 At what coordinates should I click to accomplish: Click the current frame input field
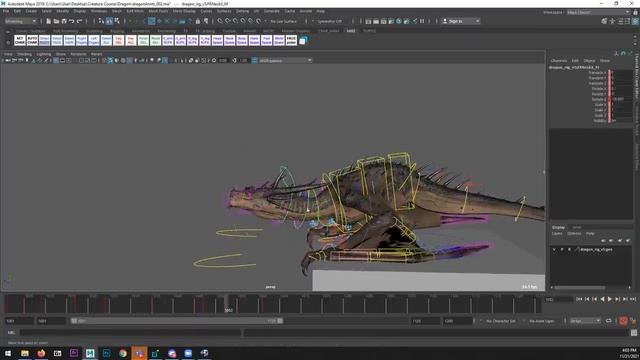[x=558, y=300]
